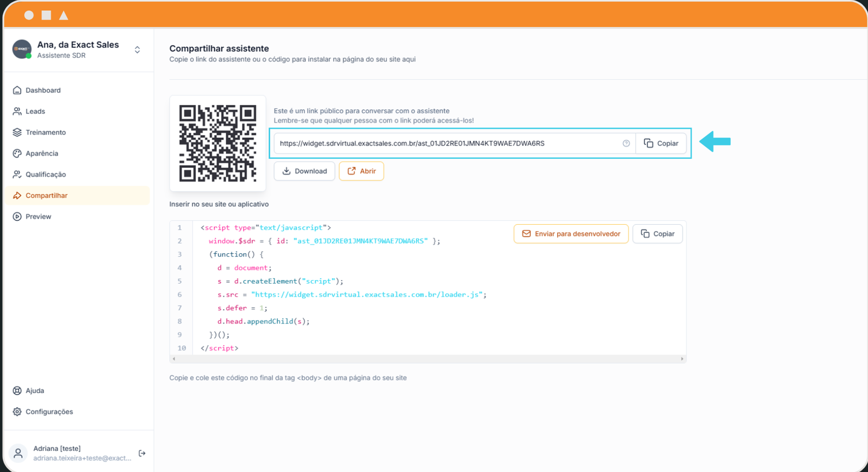Screen dimensions: 868x472
Task: Click the logout icon beside Adriana
Action: [x=142, y=453]
